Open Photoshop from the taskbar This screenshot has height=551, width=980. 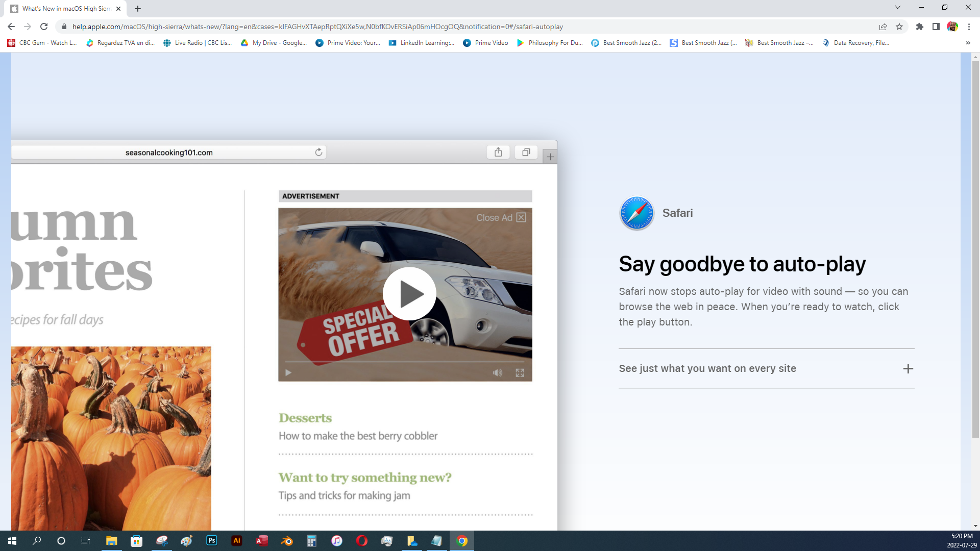point(211,541)
